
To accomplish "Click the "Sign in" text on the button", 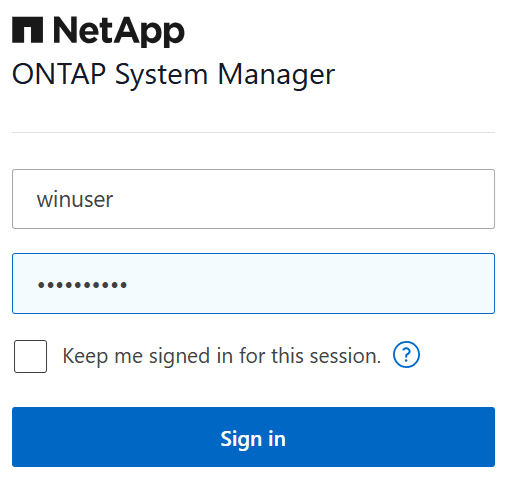I will (x=253, y=439).
